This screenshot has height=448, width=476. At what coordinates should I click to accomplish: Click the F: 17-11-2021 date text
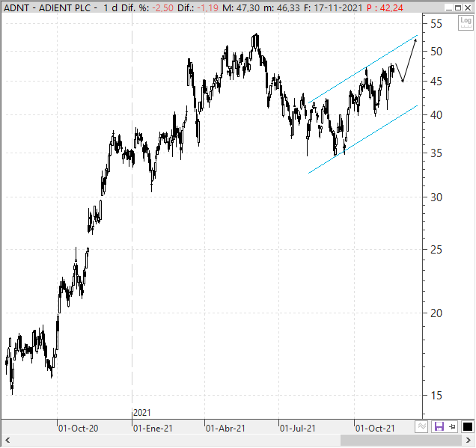click(333, 8)
